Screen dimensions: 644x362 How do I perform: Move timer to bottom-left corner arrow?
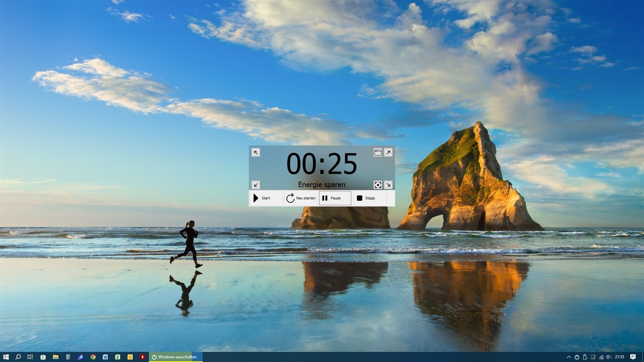click(x=255, y=185)
